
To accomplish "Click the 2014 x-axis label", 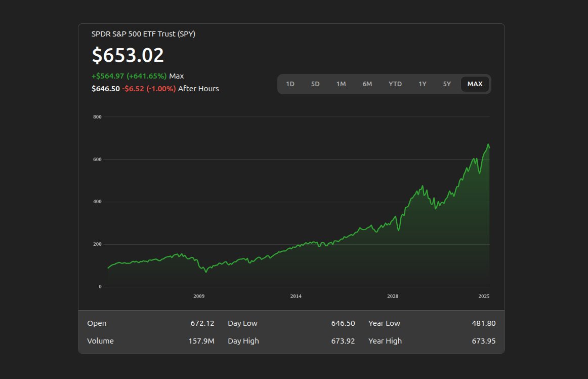I will pyautogui.click(x=296, y=296).
